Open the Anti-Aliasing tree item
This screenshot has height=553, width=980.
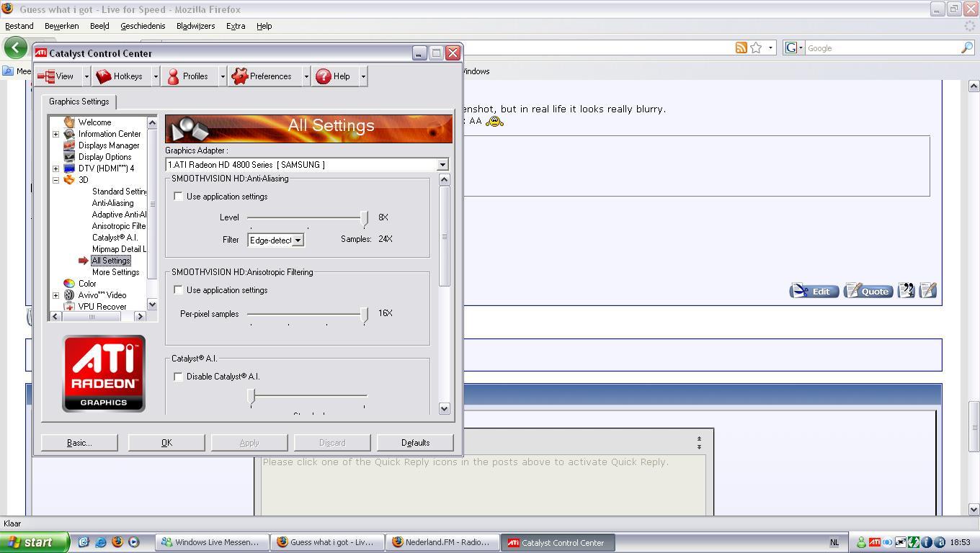tap(113, 203)
